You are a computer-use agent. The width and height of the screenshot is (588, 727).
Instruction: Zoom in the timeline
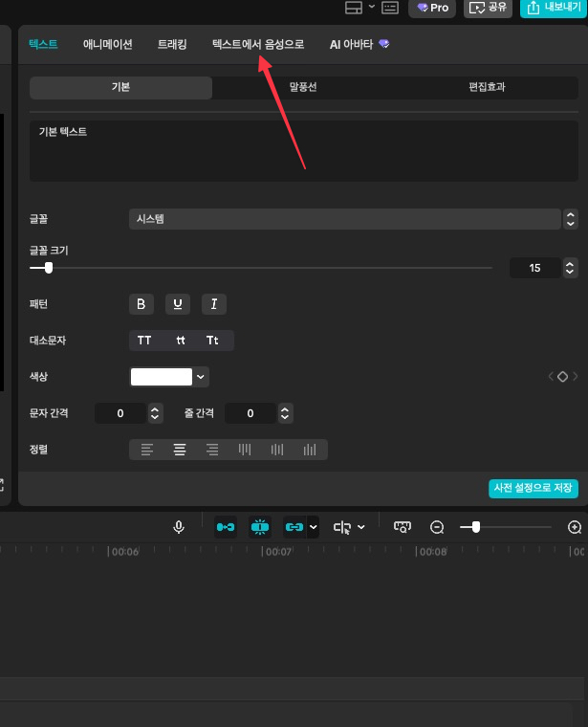575,527
